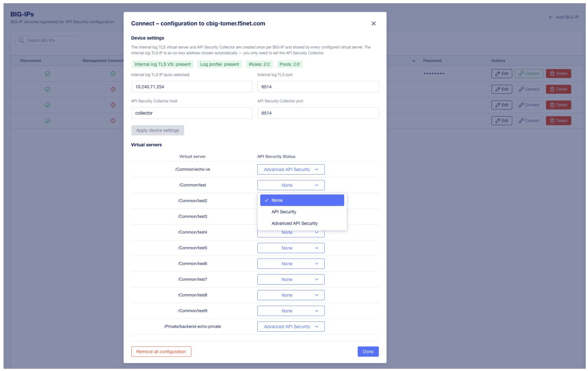This screenshot has height=371, width=588.
Task: Click the green discovered check in third row
Action: (48, 105)
